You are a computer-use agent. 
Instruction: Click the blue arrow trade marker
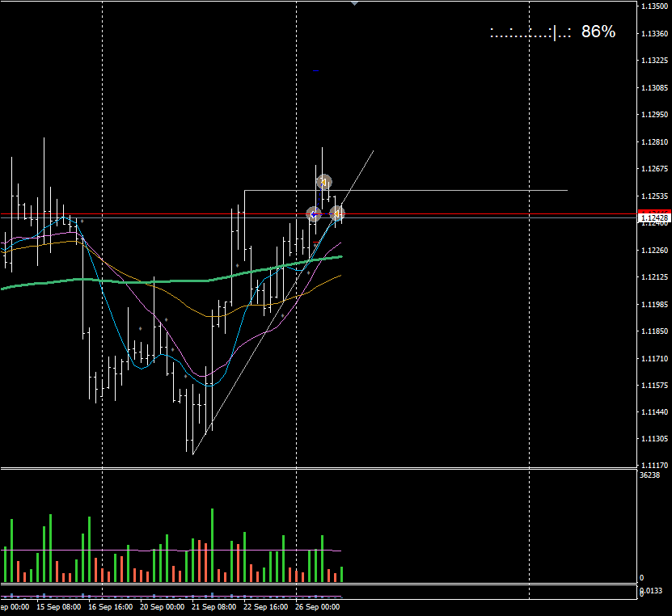point(314,214)
